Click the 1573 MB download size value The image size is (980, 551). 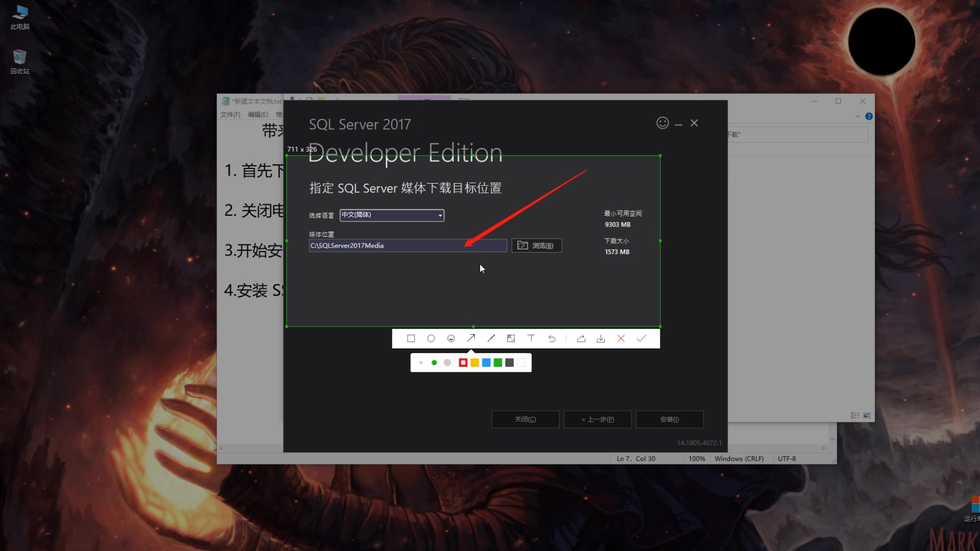pyautogui.click(x=617, y=252)
